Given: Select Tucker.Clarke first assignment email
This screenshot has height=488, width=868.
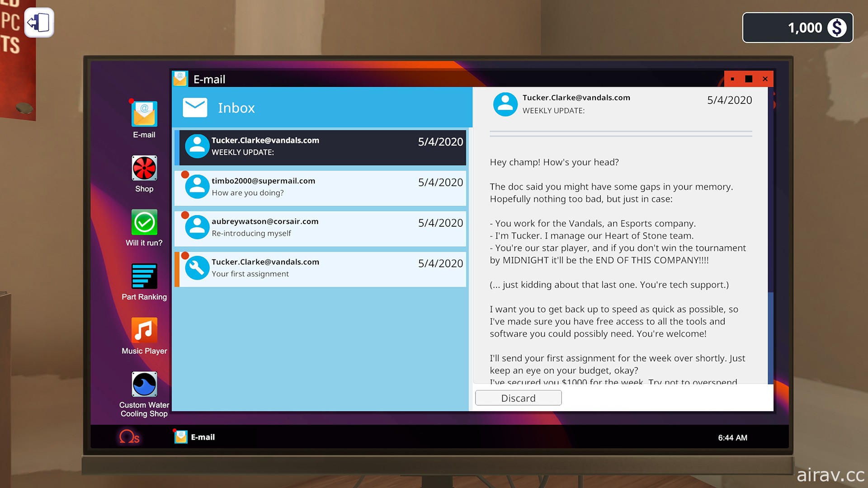Looking at the screenshot, I should (321, 267).
